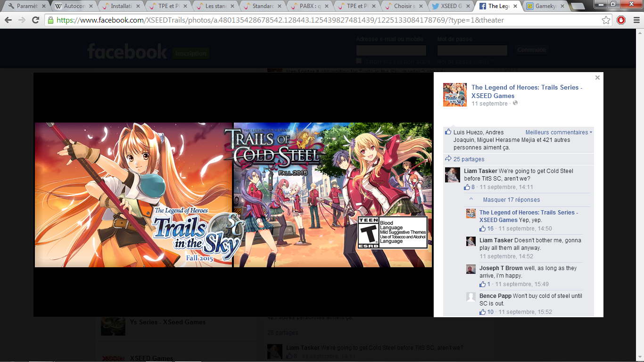
Task: Switch to the Choisir tab
Action: tap(403, 7)
